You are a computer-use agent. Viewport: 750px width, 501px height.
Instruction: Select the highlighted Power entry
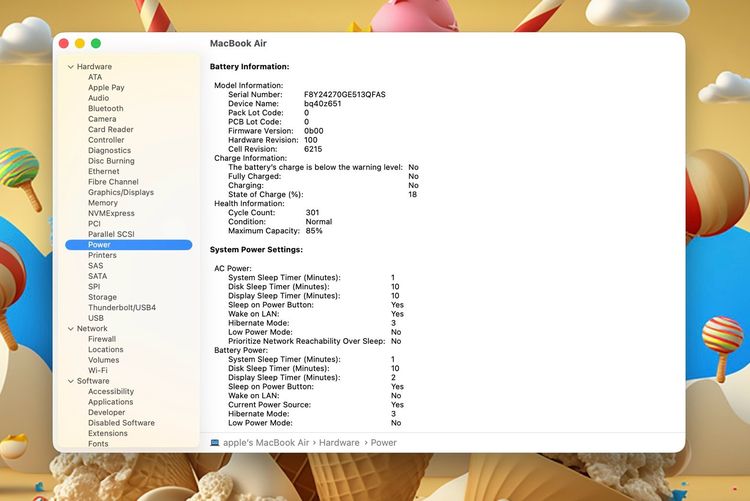click(129, 245)
